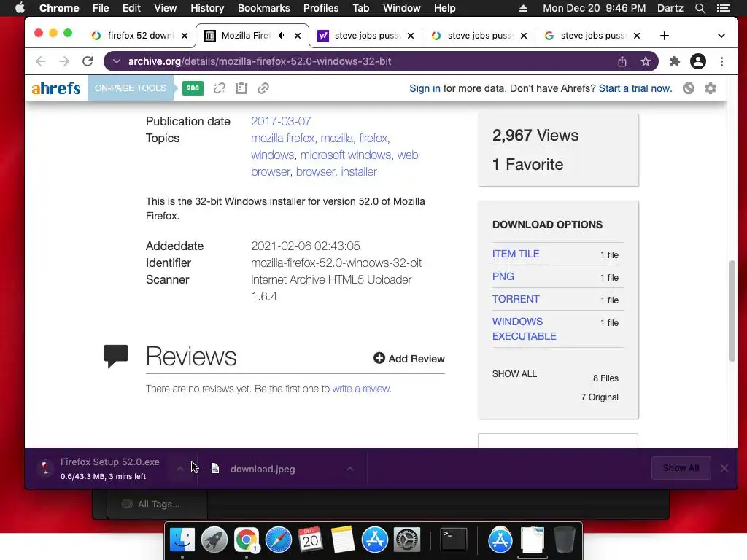Image resolution: width=747 pixels, height=560 pixels.
Task: Go back using the browser back arrow
Action: [41, 61]
